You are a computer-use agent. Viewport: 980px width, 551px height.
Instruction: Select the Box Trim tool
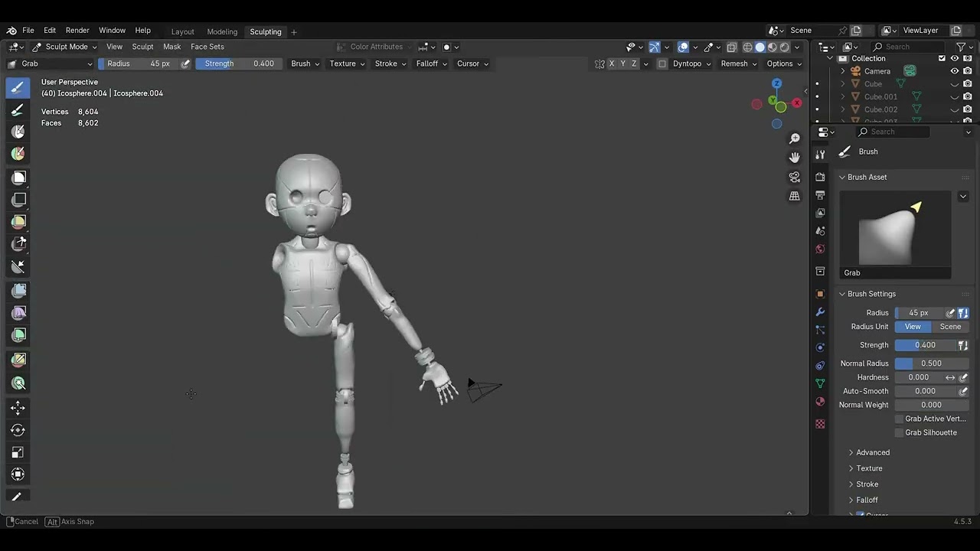point(18,244)
